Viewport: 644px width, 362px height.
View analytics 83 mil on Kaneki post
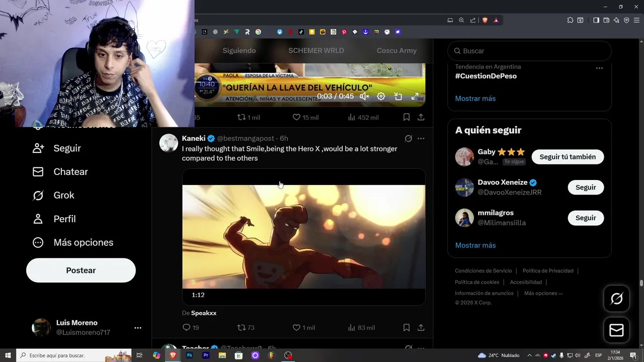coord(361,327)
